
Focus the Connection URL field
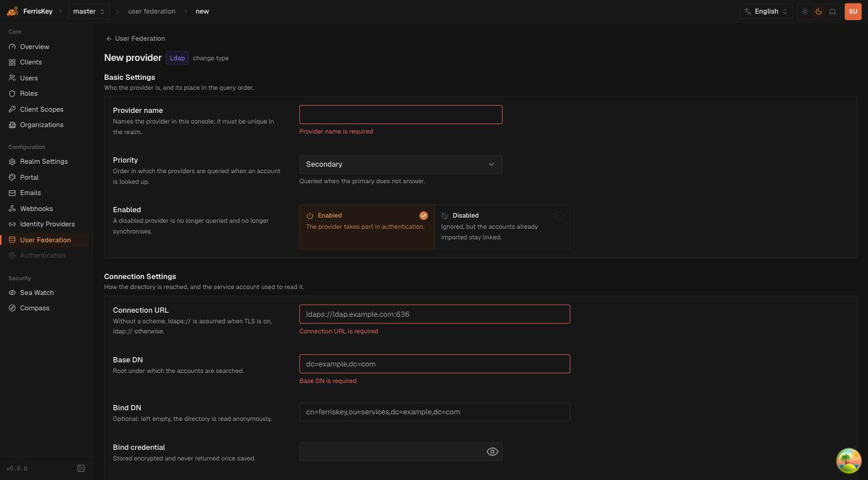(435, 314)
